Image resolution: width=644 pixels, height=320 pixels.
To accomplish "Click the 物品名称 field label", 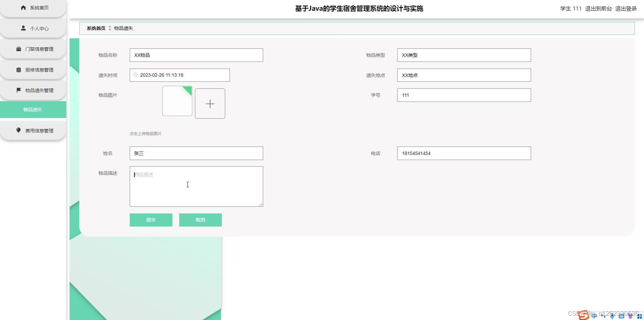I will click(x=108, y=55).
